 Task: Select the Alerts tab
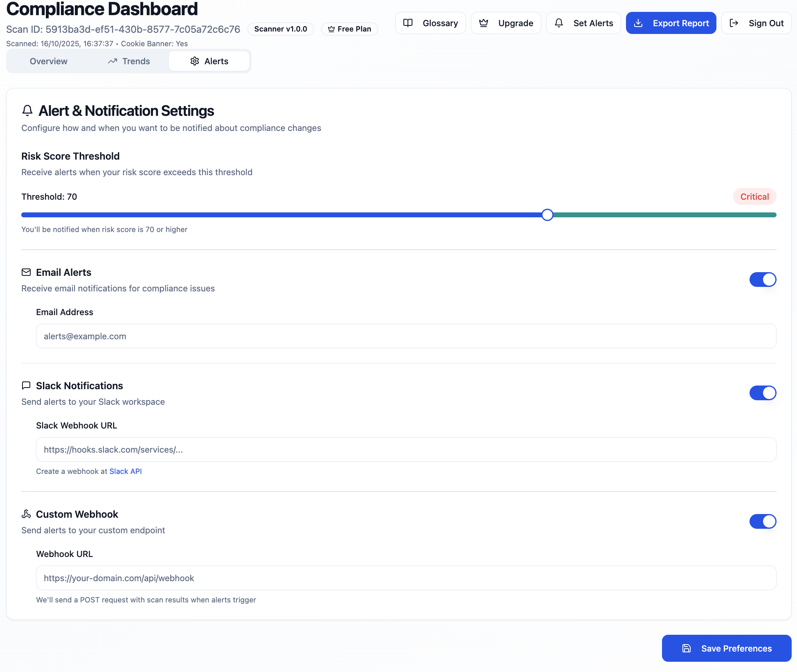[209, 61]
